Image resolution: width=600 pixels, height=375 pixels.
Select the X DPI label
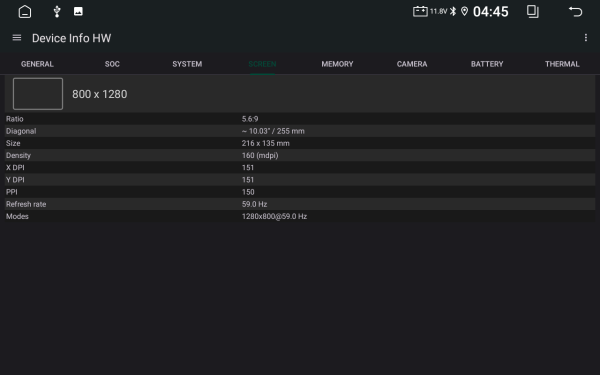point(15,168)
